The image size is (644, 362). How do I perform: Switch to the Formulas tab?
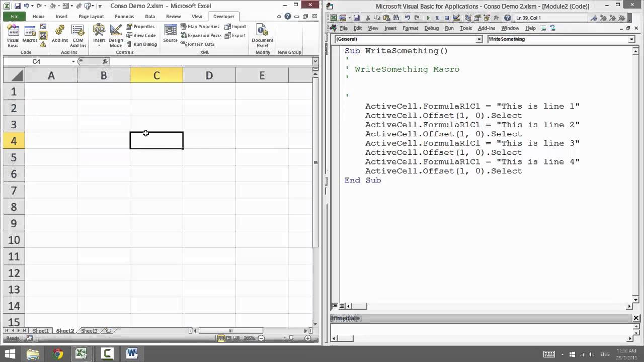pyautogui.click(x=124, y=17)
